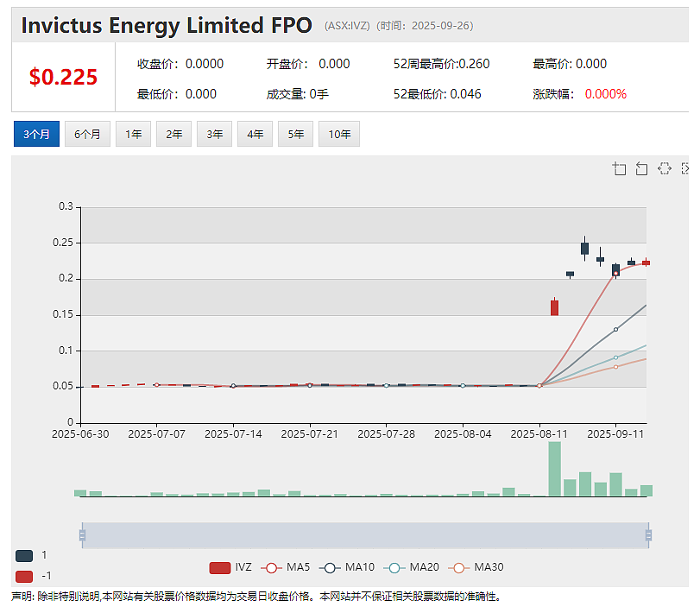This screenshot has height=613, width=700.
Task: Click the 52最低价: 0.046 text
Action: pos(437,94)
